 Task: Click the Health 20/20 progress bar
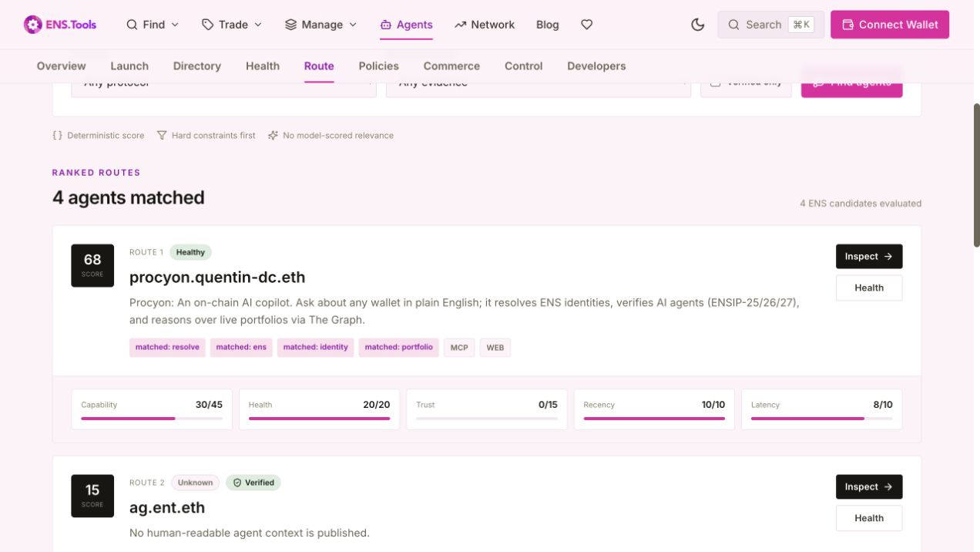(320, 419)
